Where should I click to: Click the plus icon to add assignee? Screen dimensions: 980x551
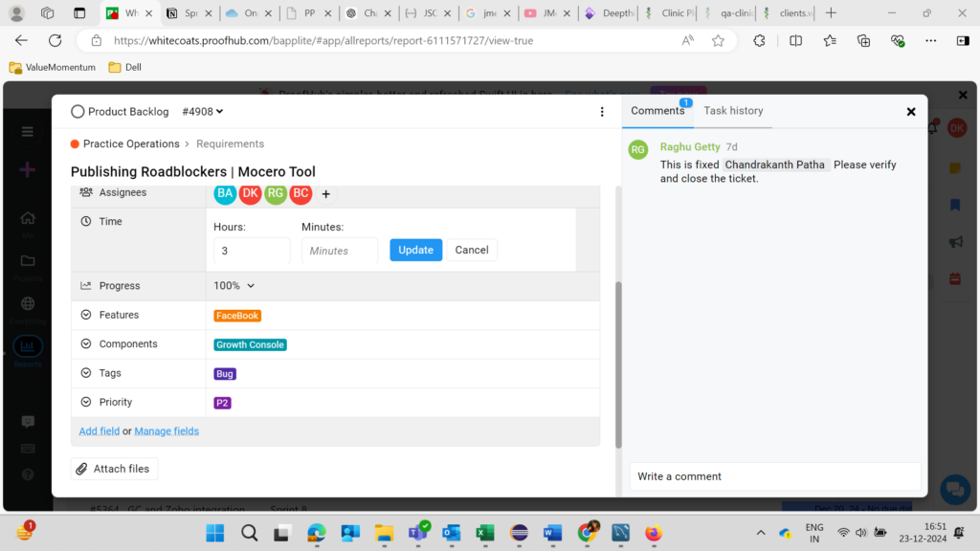click(325, 194)
